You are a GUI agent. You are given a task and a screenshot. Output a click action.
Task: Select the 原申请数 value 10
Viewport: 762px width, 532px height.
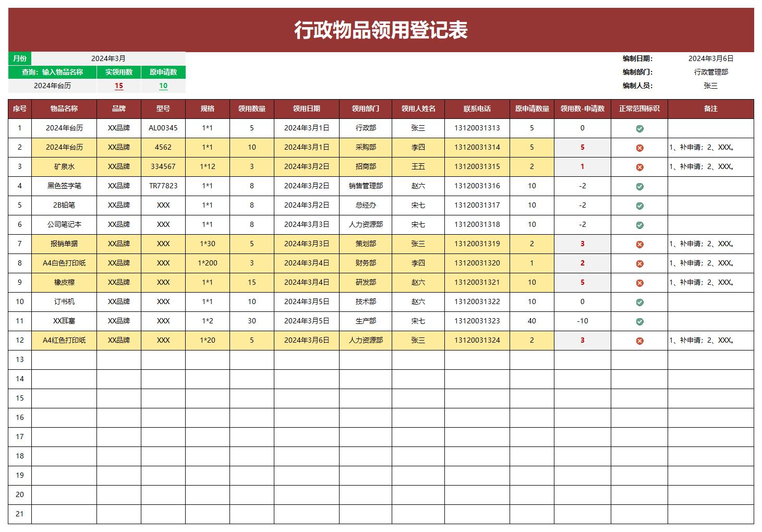pyautogui.click(x=163, y=86)
